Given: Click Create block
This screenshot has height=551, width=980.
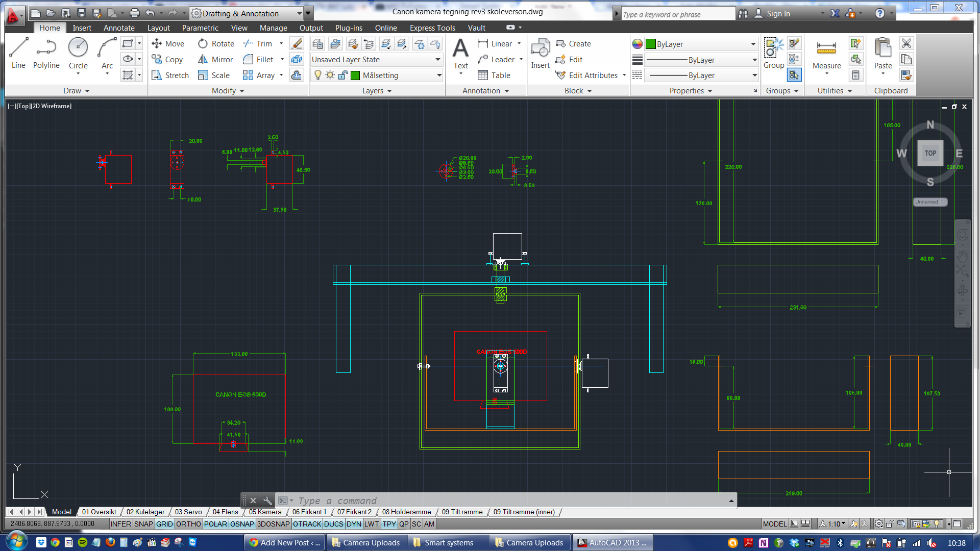Looking at the screenshot, I should point(573,44).
